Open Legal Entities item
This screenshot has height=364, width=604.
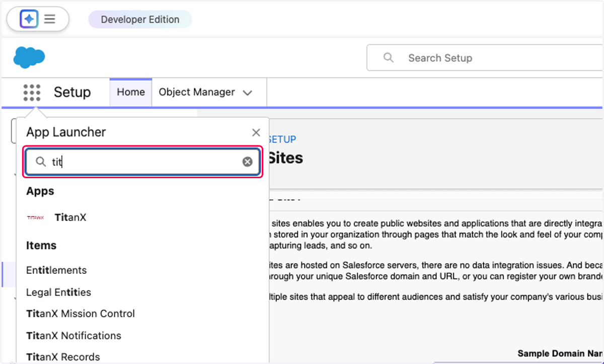58,292
